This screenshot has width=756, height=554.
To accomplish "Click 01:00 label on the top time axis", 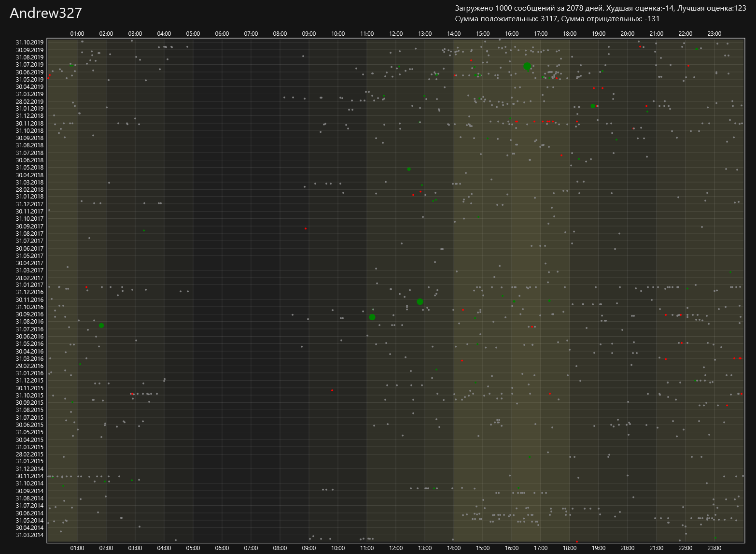I will coord(77,34).
